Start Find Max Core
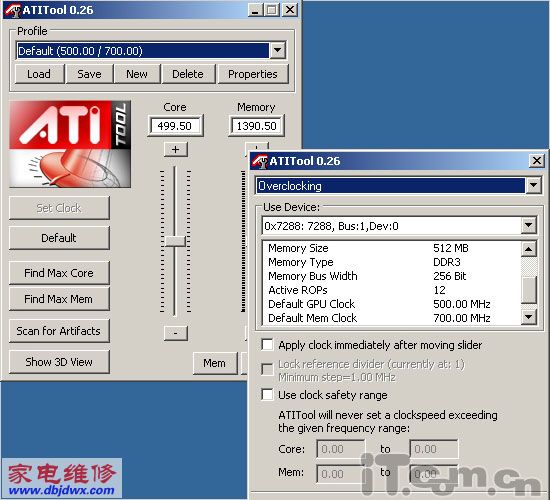Screen dimensions: 550x500 (59, 273)
